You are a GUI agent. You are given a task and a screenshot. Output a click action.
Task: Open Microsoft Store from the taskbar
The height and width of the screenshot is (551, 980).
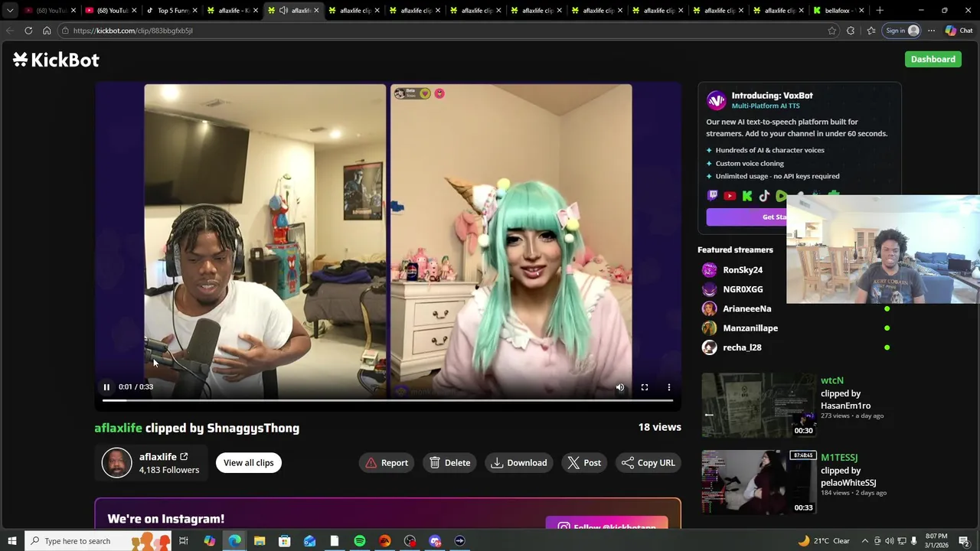coord(284,541)
